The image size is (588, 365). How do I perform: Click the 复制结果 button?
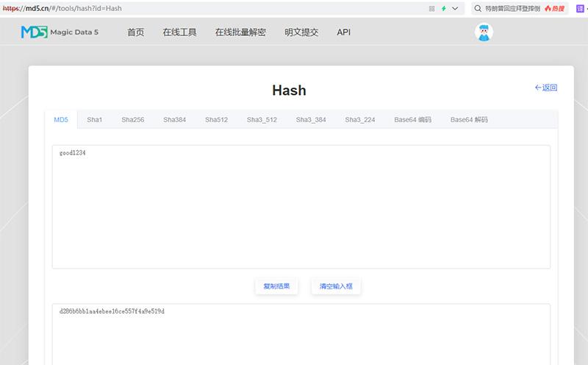[x=276, y=286]
